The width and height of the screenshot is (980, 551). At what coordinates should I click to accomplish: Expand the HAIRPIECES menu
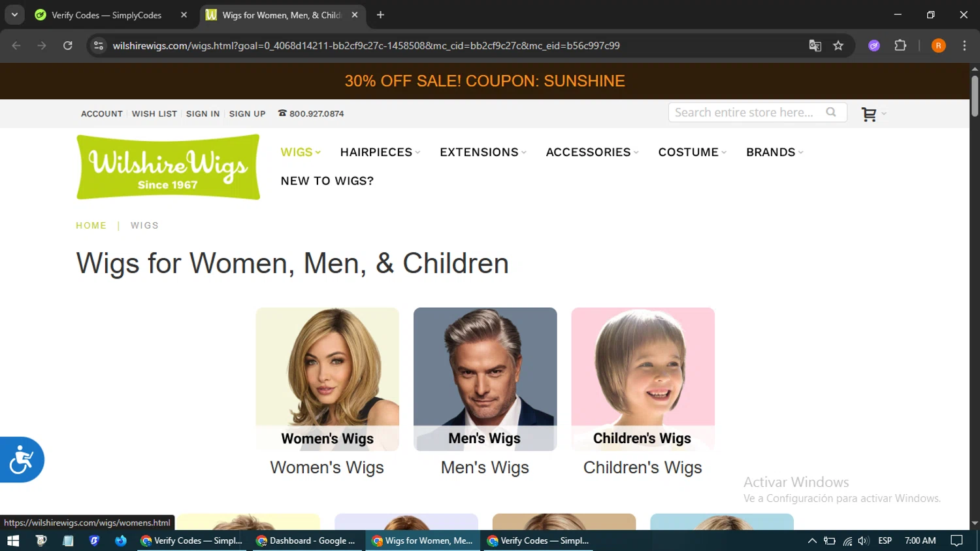pyautogui.click(x=380, y=152)
